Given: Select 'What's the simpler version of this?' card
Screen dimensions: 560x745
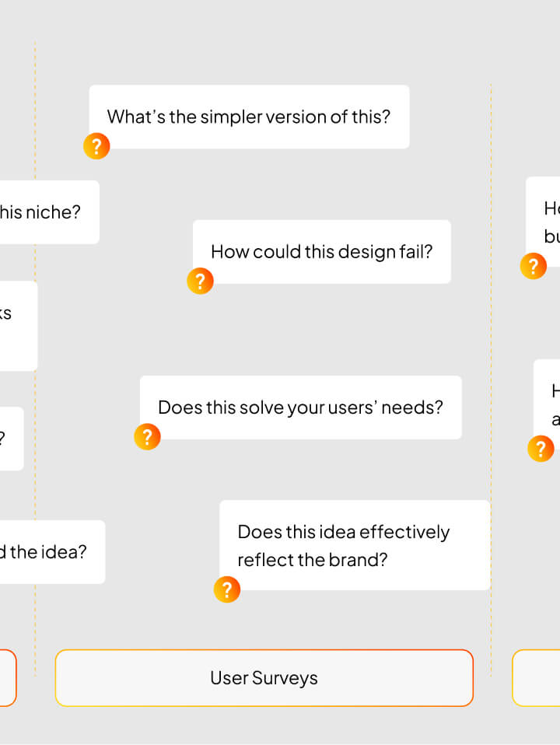Looking at the screenshot, I should click(x=249, y=117).
